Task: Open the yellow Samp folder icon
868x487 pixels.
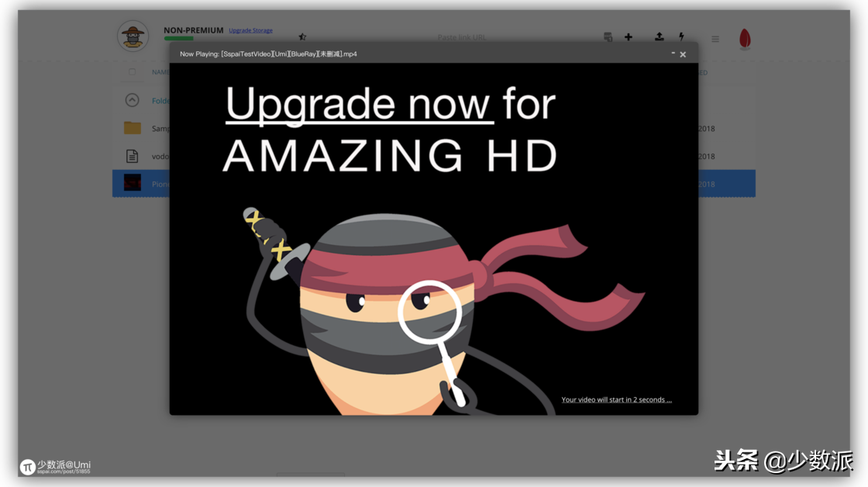Action: pyautogui.click(x=132, y=128)
